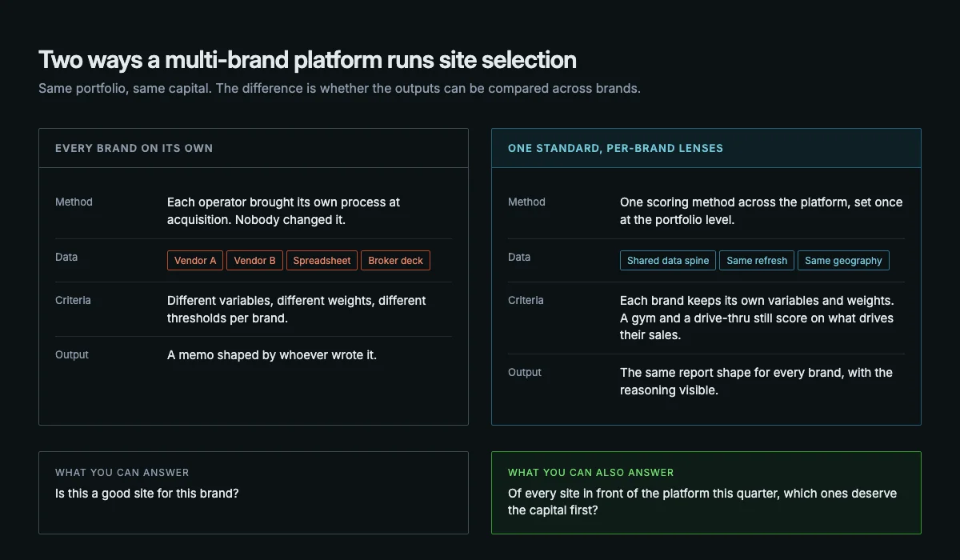The image size is (960, 560).
Task: Click 'Each operator brought its own process' text
Action: click(283, 211)
